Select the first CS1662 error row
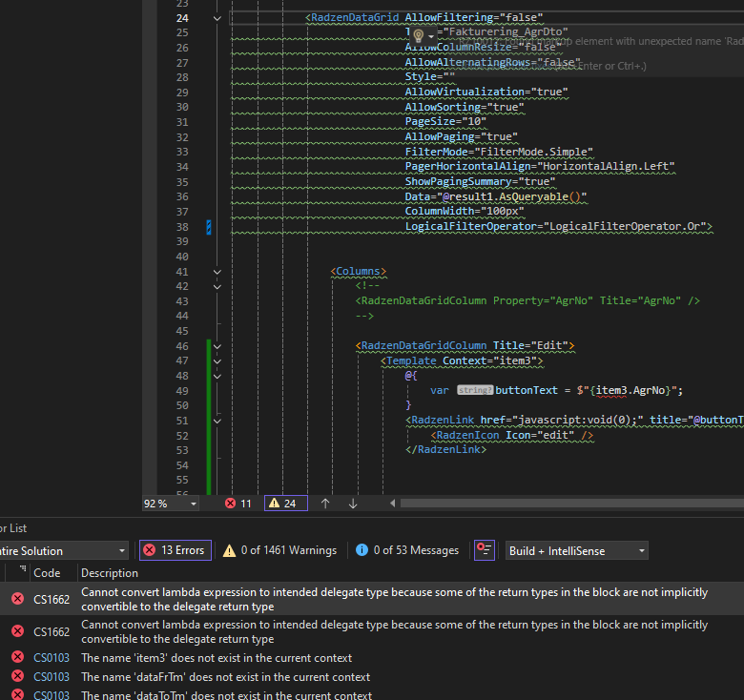Viewport: 744px width, 700px height. [x=372, y=599]
